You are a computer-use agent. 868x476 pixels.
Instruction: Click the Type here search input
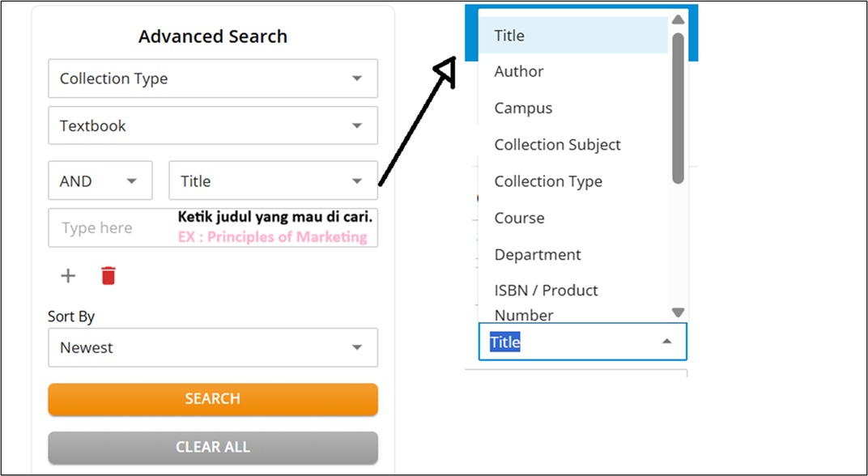[x=113, y=228]
